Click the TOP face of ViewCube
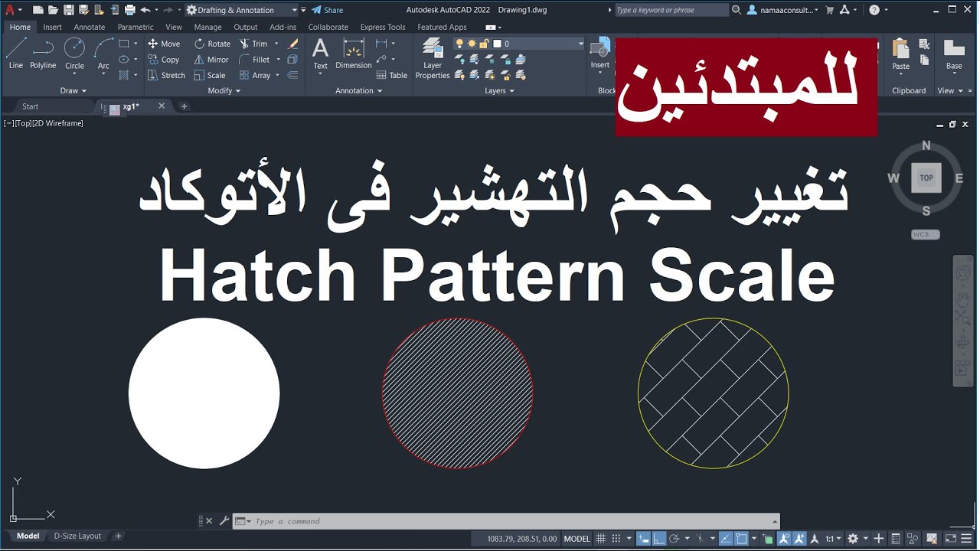980x551 pixels. [x=926, y=178]
